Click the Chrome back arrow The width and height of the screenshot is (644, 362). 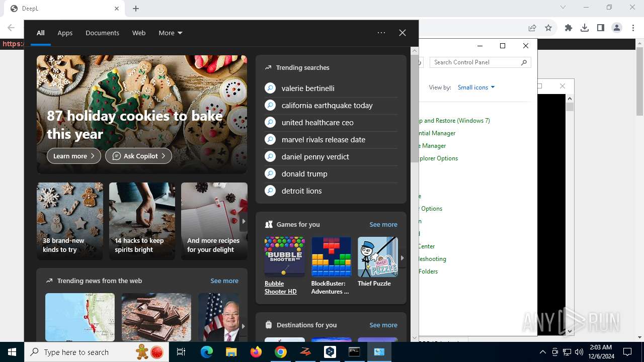tap(11, 28)
